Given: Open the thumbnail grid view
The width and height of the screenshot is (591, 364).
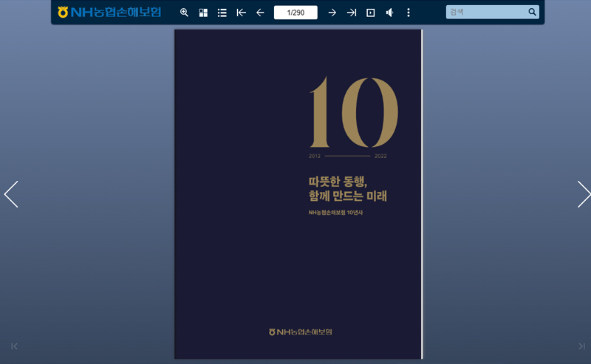Looking at the screenshot, I should [203, 13].
